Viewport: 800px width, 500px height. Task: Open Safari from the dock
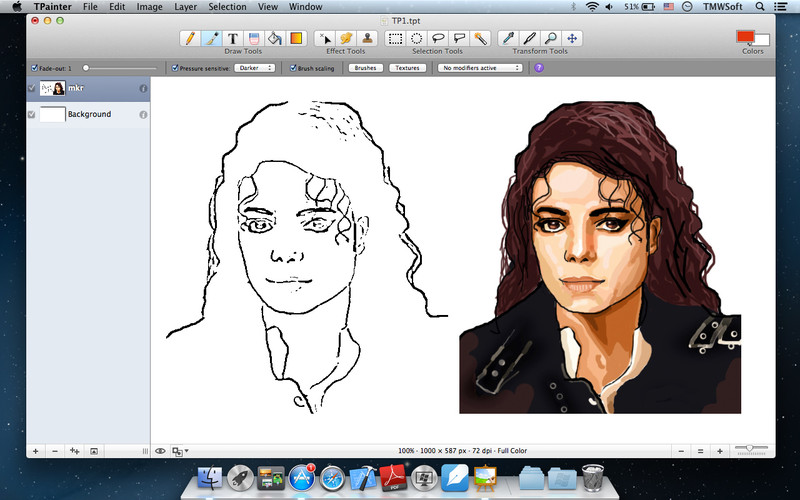(x=332, y=479)
